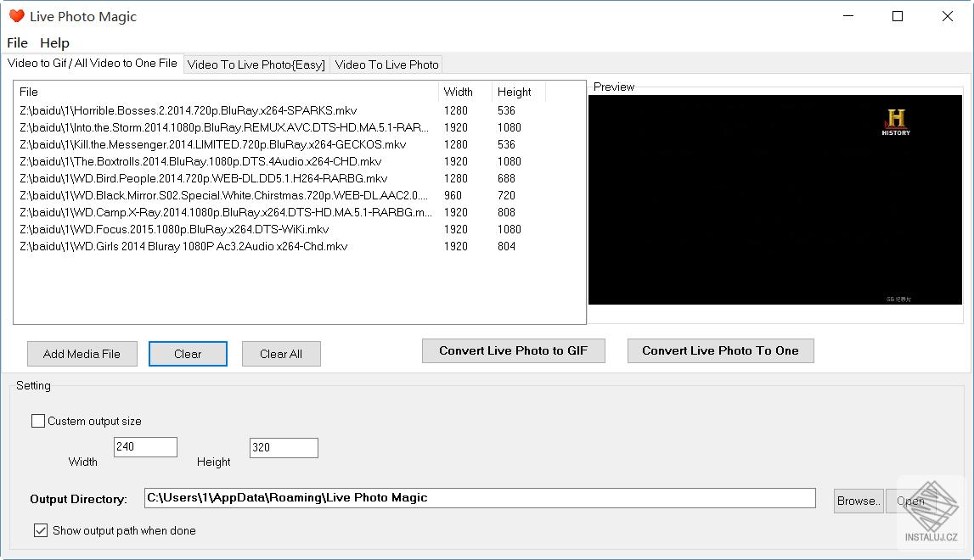Click height value 804 of WD.Girls row
This screenshot has width=974, height=560.
[x=506, y=246]
